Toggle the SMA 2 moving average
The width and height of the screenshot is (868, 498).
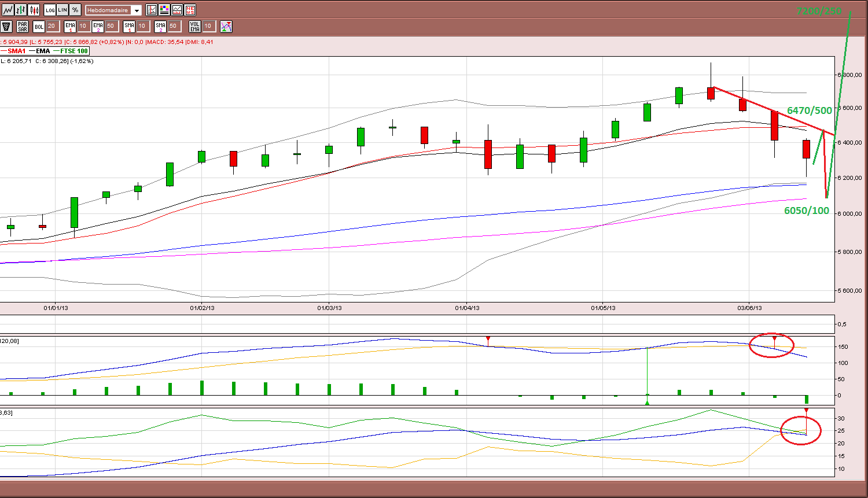coord(160,27)
